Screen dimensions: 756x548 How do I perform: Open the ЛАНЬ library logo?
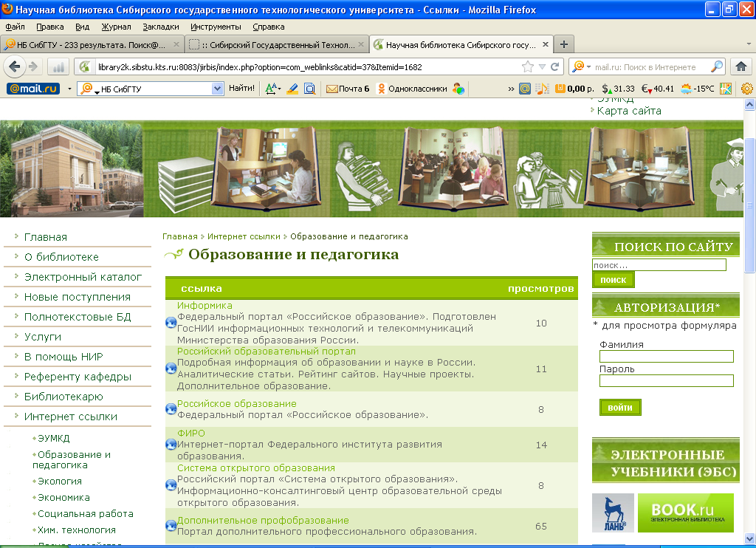613,513
